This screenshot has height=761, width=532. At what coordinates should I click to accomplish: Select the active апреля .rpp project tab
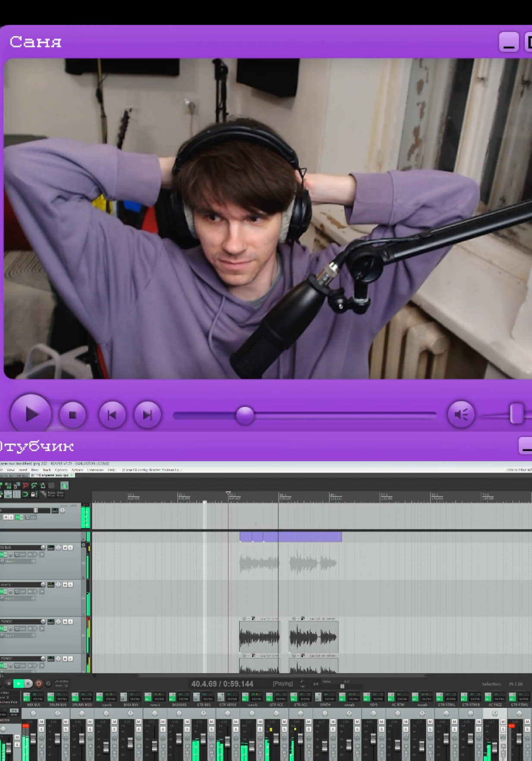pyautogui.click(x=53, y=475)
